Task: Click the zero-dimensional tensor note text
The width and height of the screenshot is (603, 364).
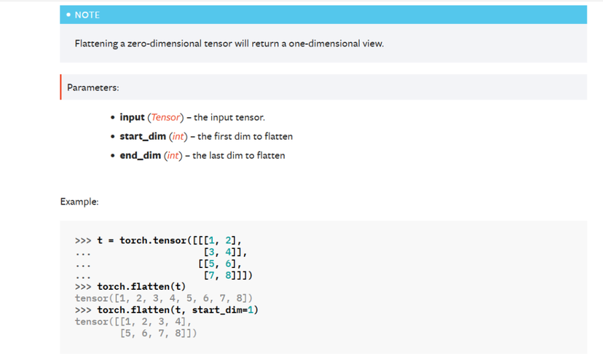Action: tap(229, 44)
